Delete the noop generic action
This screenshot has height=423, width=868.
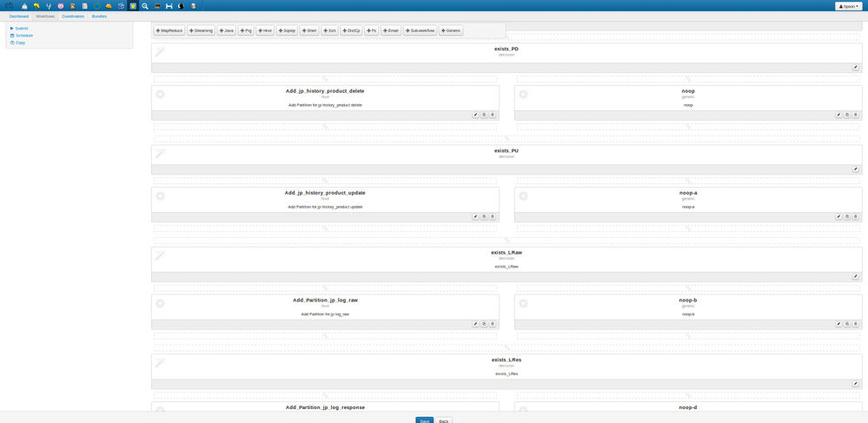click(856, 116)
